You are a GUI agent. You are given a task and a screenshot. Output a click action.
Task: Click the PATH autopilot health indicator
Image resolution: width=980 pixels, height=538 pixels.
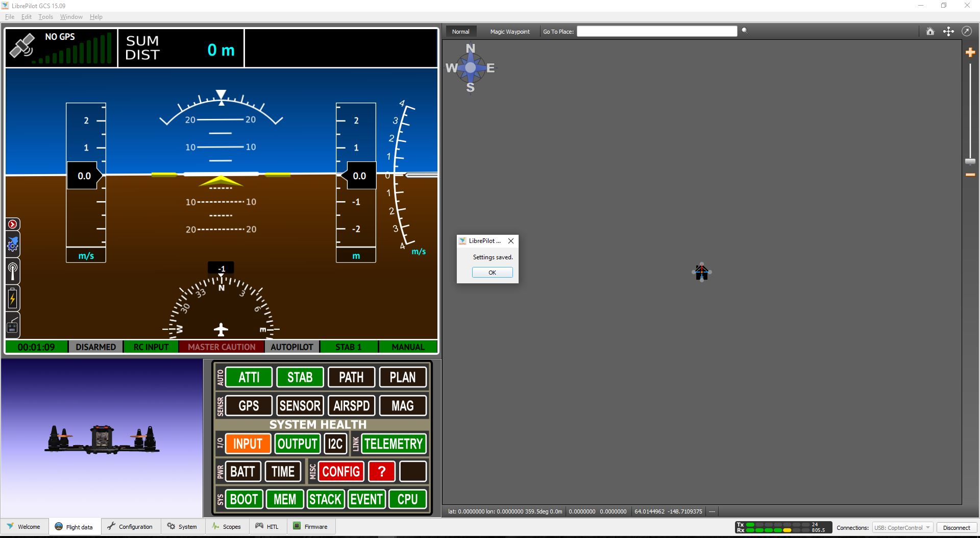[351, 377]
